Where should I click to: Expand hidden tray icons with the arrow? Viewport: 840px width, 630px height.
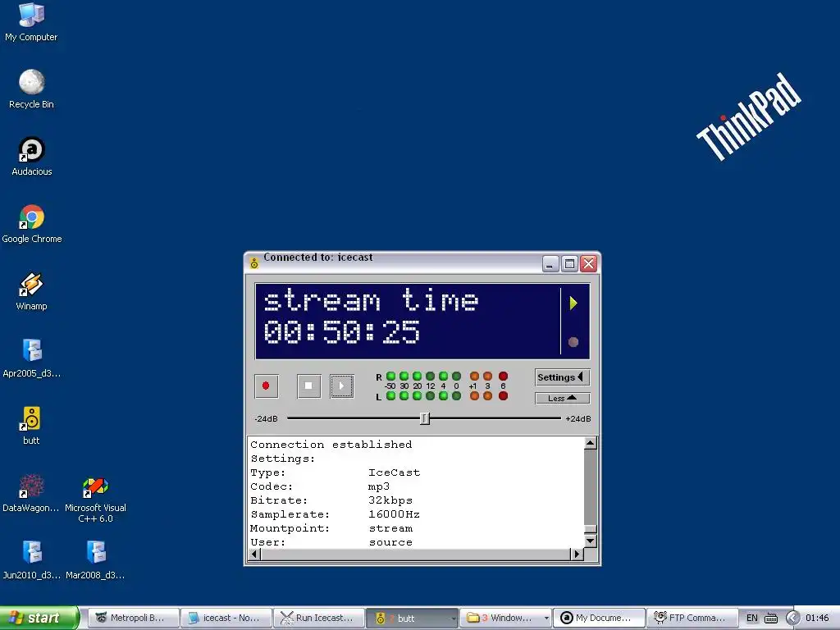793,618
